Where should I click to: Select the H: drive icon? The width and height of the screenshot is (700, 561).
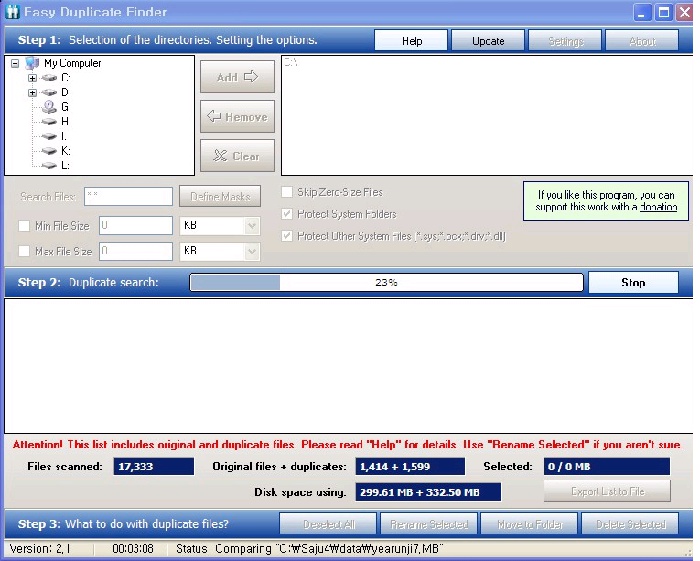coord(49,121)
